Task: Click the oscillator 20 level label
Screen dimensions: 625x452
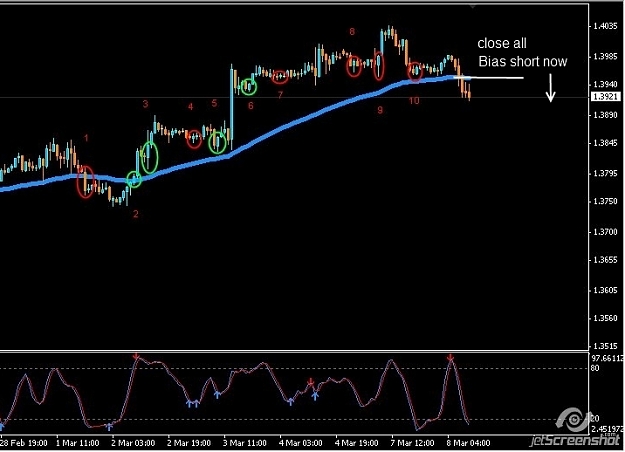Action: click(x=595, y=419)
